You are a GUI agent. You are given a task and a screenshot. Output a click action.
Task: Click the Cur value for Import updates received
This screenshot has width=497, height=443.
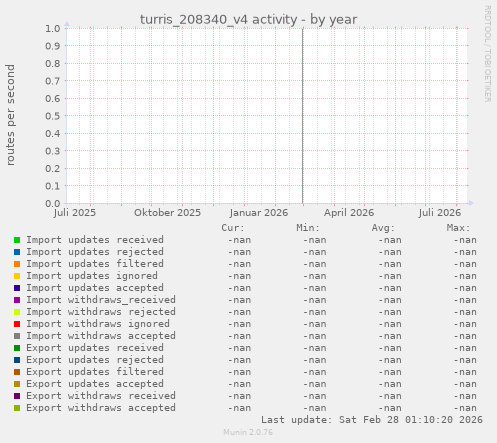click(239, 240)
